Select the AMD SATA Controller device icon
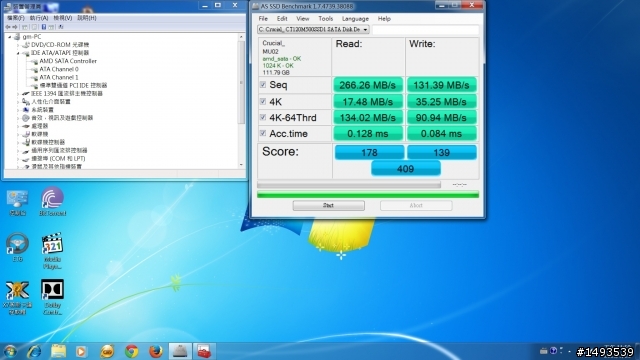The image size is (640, 360). pos(34,61)
